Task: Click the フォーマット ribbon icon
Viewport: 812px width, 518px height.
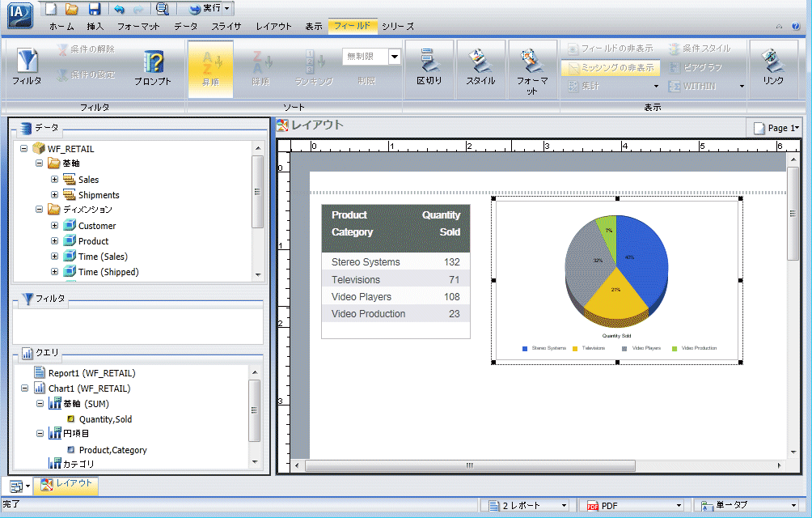Action: coord(532,70)
